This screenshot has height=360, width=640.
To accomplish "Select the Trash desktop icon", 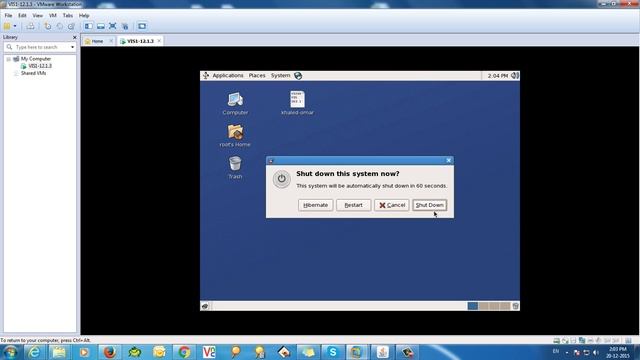I will pos(235,167).
